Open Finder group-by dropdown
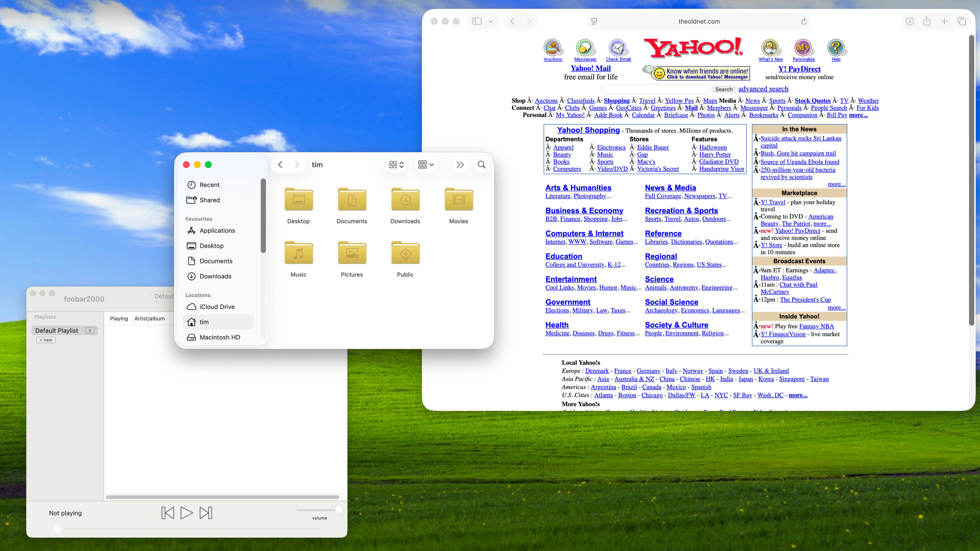Image resolution: width=980 pixels, height=551 pixels. pos(426,165)
